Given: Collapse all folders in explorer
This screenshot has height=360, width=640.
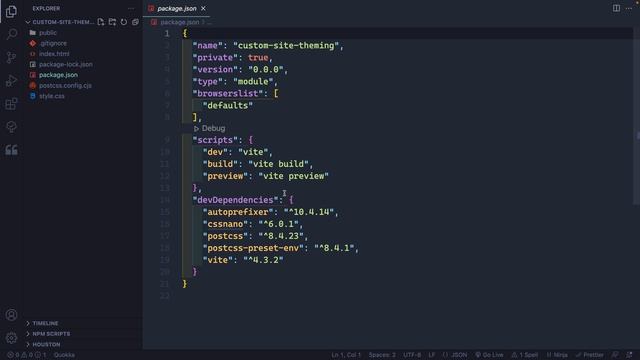Looking at the screenshot, I should pyautogui.click(x=135, y=22).
